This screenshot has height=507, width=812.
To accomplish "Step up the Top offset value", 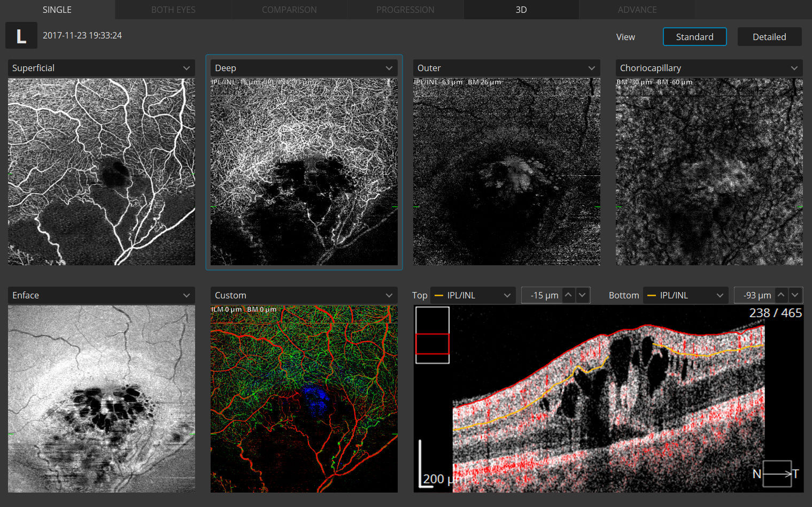I will point(569,295).
